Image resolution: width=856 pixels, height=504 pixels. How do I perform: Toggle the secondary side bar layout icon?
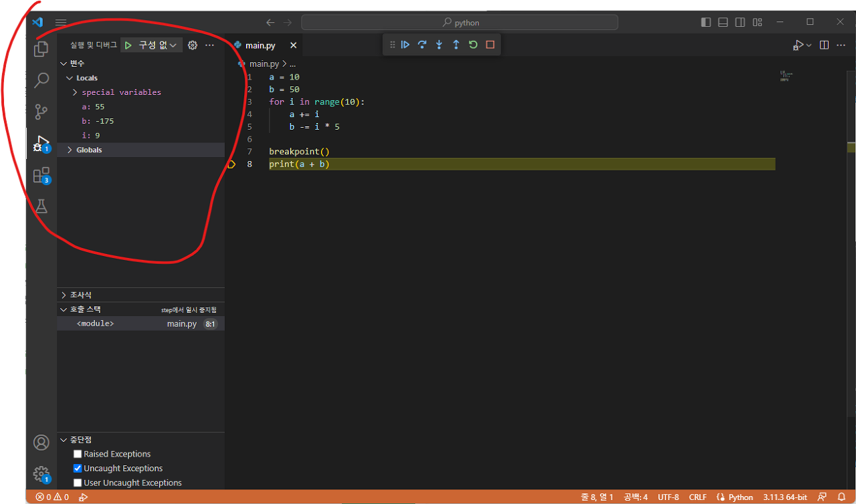point(740,22)
